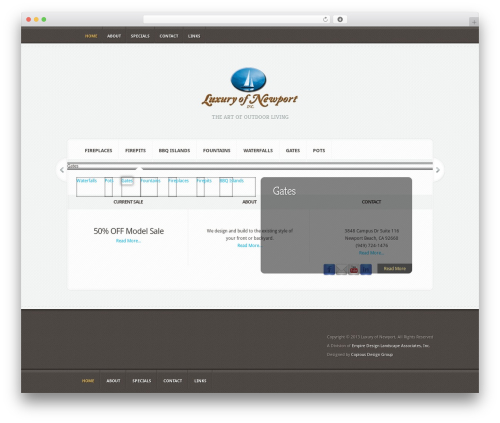500x423 pixels.
Task: Open Home in footer navigation
Action: [88, 381]
